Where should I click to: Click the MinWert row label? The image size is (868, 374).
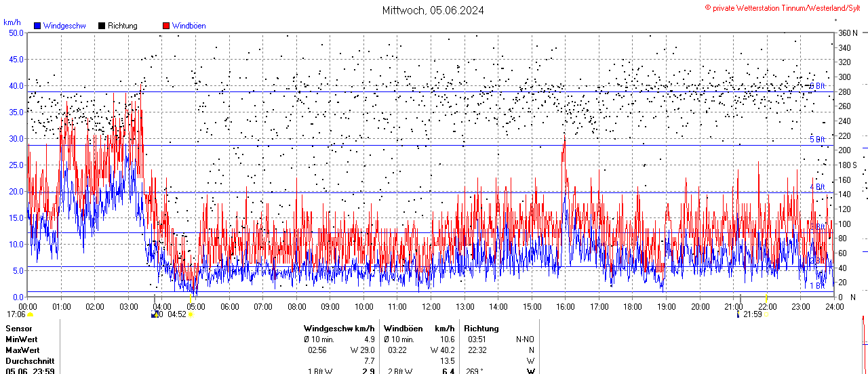coord(22,339)
